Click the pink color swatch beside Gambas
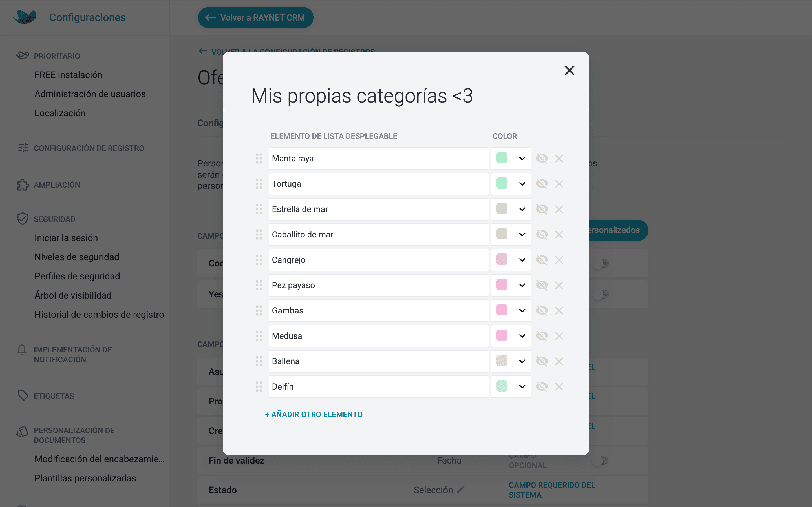Viewport: 812px width, 507px height. 502,310
